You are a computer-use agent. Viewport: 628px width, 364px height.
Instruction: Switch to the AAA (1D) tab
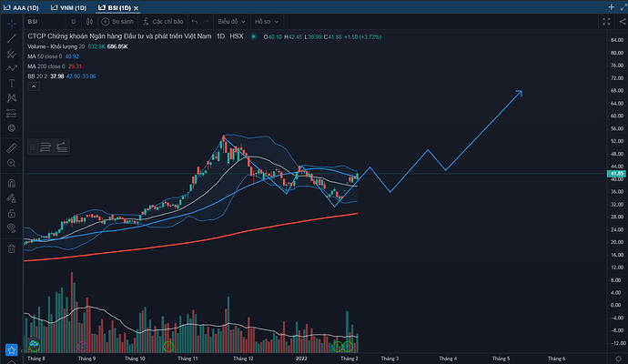tap(21, 7)
